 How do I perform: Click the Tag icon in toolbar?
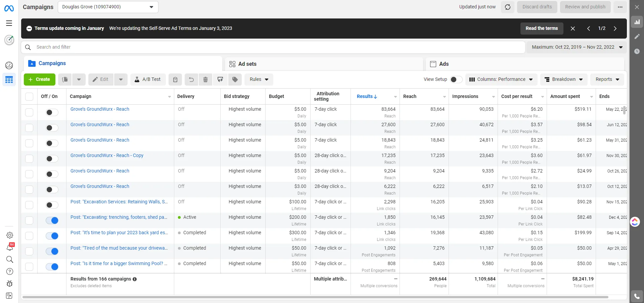point(235,80)
